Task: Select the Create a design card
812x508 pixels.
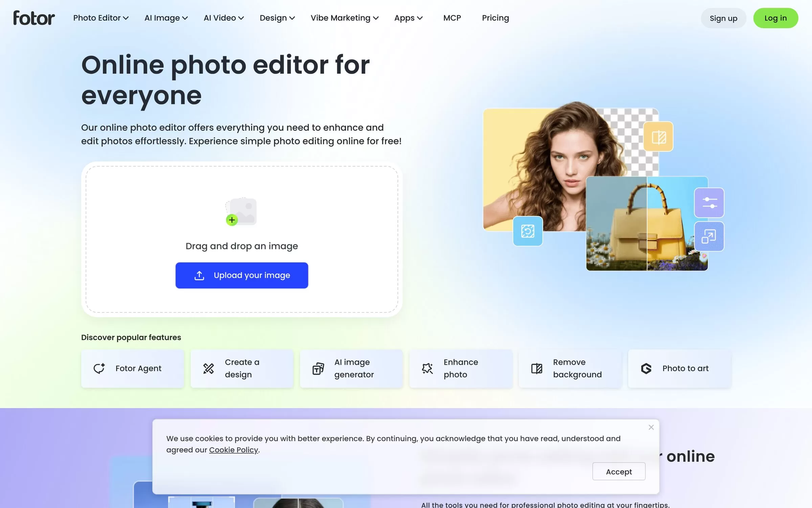Action: [x=242, y=368]
